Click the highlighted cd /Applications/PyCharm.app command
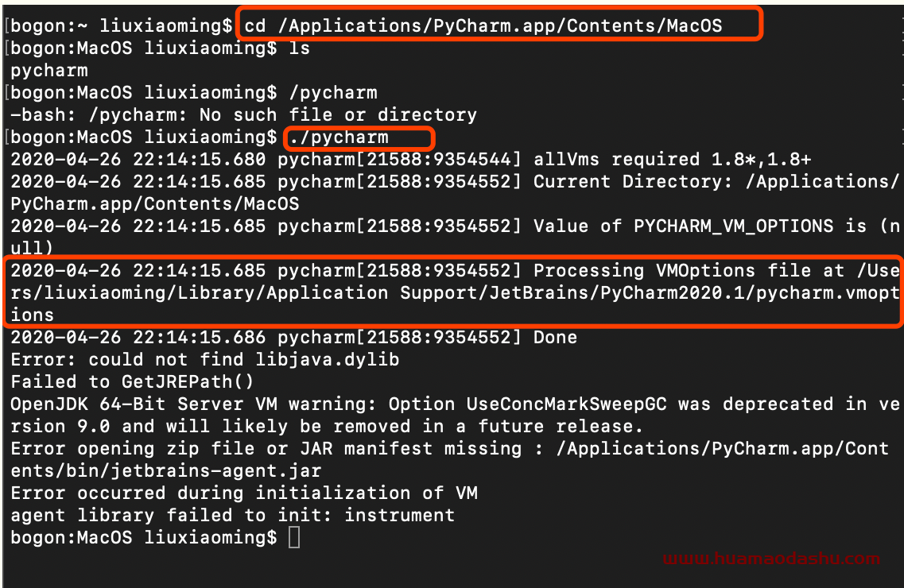 click(483, 26)
